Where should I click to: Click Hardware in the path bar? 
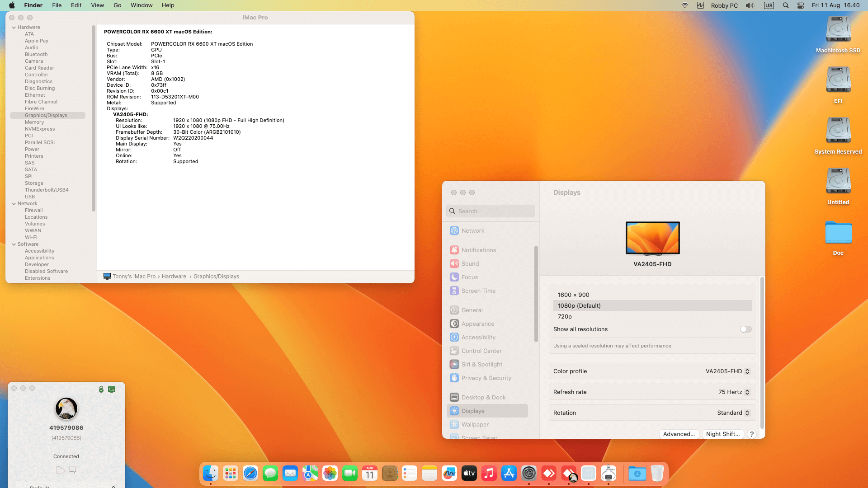tap(174, 277)
